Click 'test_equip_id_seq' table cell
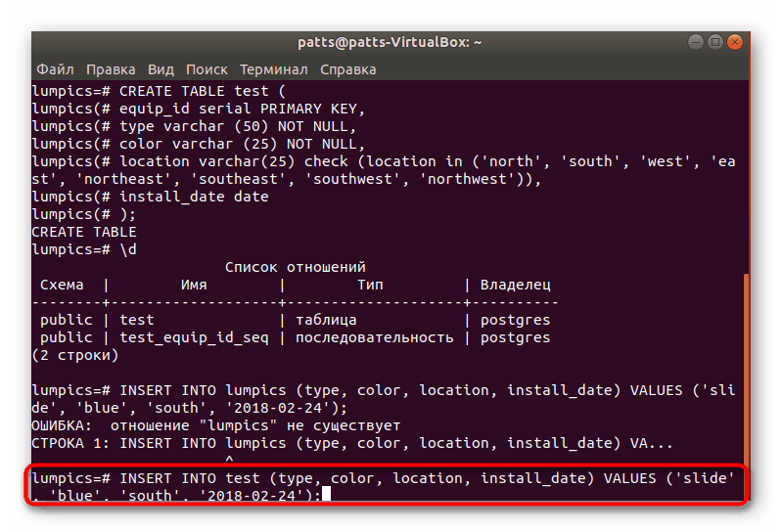The image size is (782, 532). pos(194,337)
